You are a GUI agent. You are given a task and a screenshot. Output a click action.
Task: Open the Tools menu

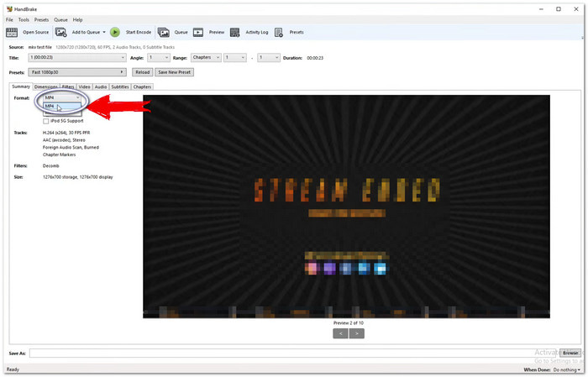coord(24,19)
